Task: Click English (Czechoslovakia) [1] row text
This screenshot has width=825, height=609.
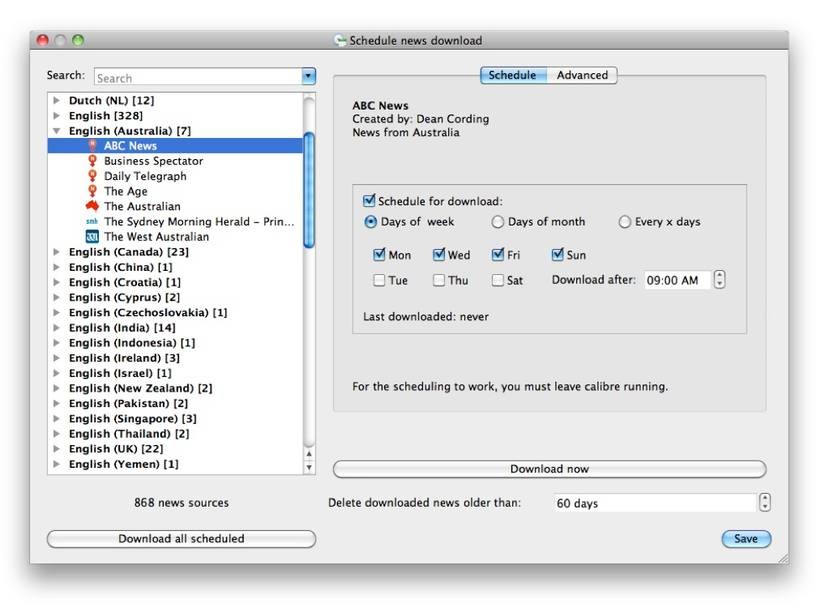Action: point(148,313)
